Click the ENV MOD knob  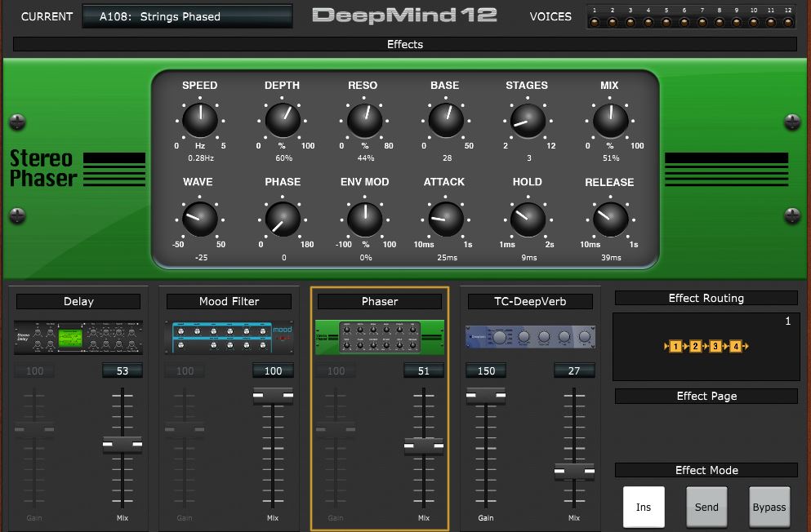point(364,219)
